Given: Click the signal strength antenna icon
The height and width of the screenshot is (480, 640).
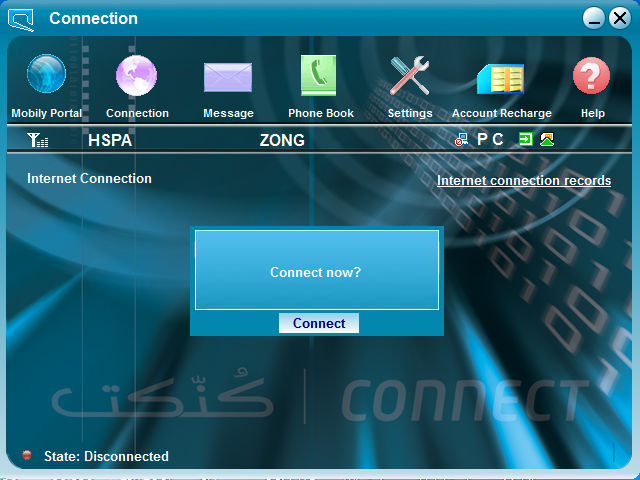Looking at the screenshot, I should click(x=38, y=140).
